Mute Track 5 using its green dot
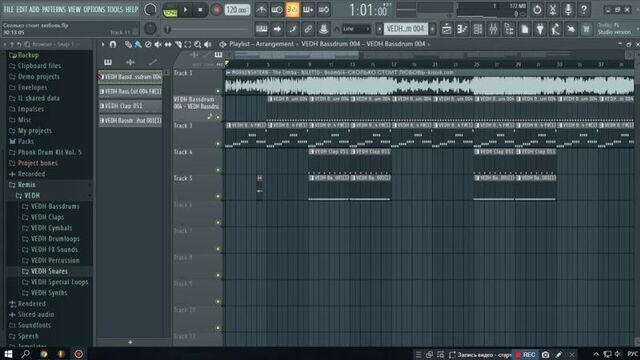Screen dimensions: 640x360 click(218, 196)
